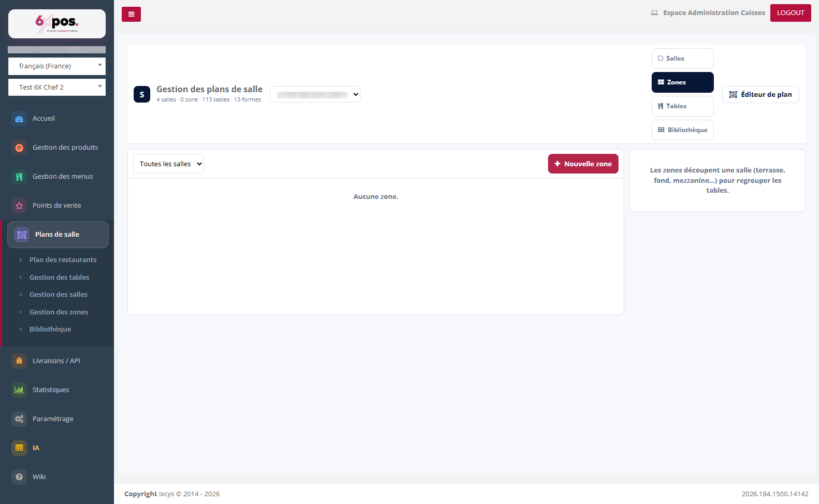Open the Test 6X Chef 2 dropdown
Viewport: 819px width, 504px height.
pos(57,88)
